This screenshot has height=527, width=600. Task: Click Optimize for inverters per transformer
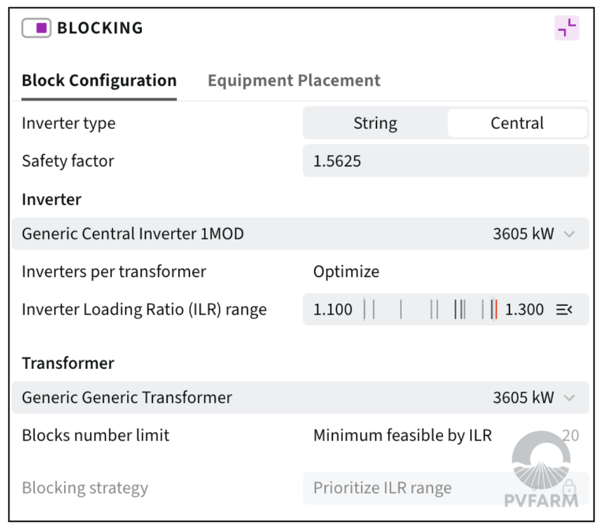(x=346, y=272)
